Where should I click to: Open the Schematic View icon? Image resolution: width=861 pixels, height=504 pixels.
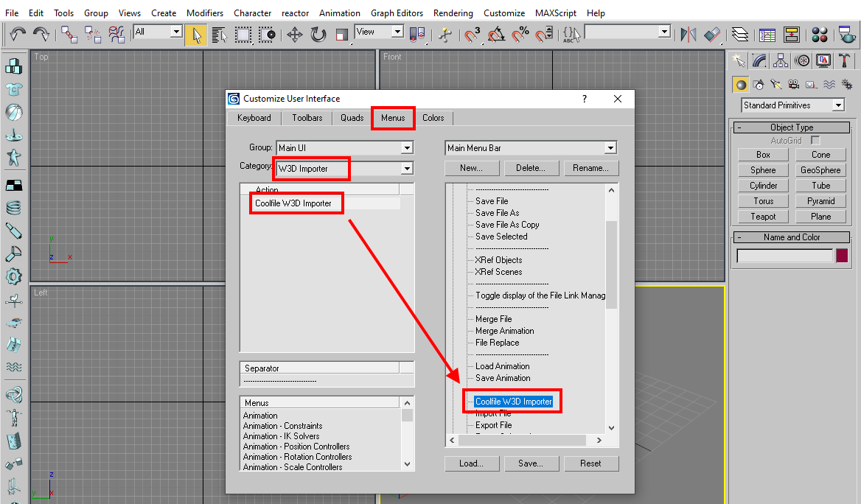[x=791, y=35]
